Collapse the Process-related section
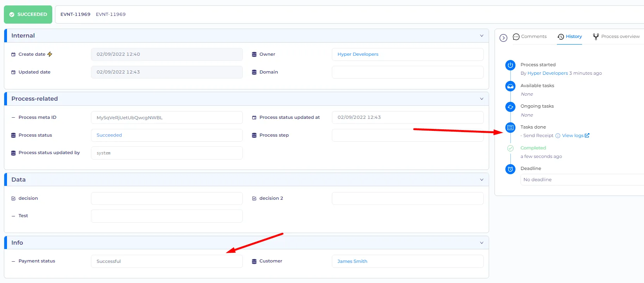Image resolution: width=644 pixels, height=283 pixels. pyautogui.click(x=482, y=99)
